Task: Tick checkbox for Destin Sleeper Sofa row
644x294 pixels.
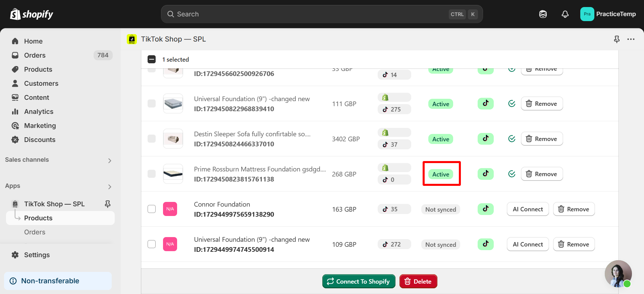Action: coord(152,139)
